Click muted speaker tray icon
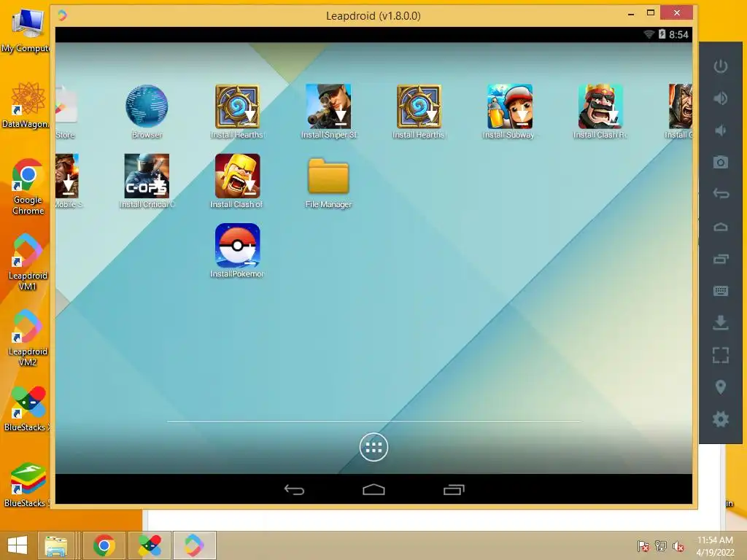 coord(678,546)
